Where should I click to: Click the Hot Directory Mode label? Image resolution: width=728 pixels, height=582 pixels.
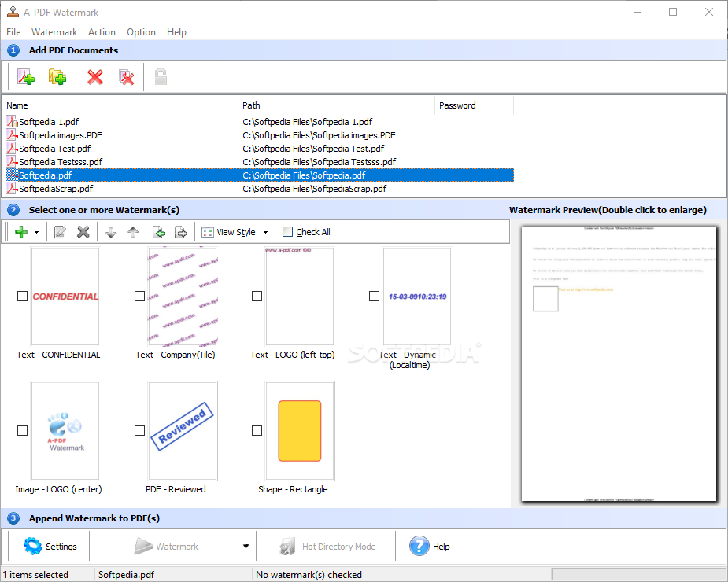(x=339, y=547)
